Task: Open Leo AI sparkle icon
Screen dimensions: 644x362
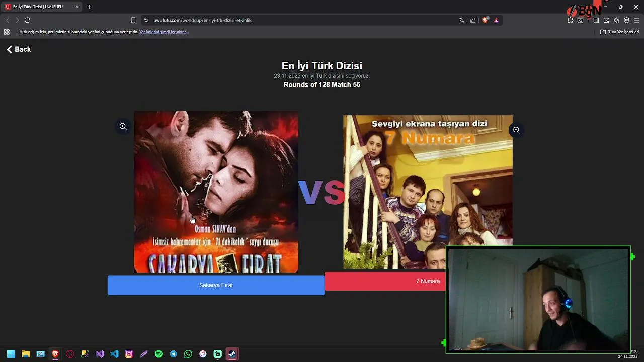Action: click(616, 20)
